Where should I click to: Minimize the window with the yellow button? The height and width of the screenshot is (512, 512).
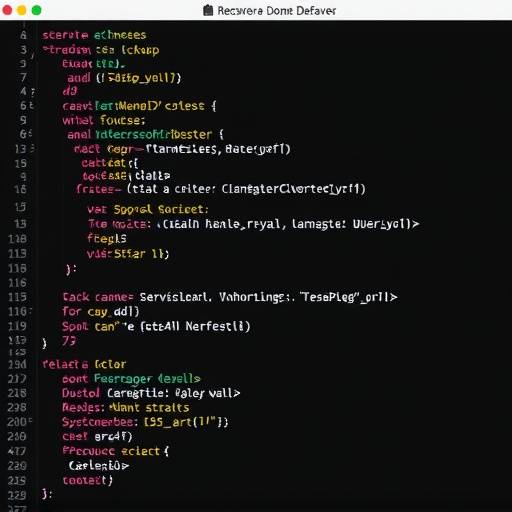point(22,10)
